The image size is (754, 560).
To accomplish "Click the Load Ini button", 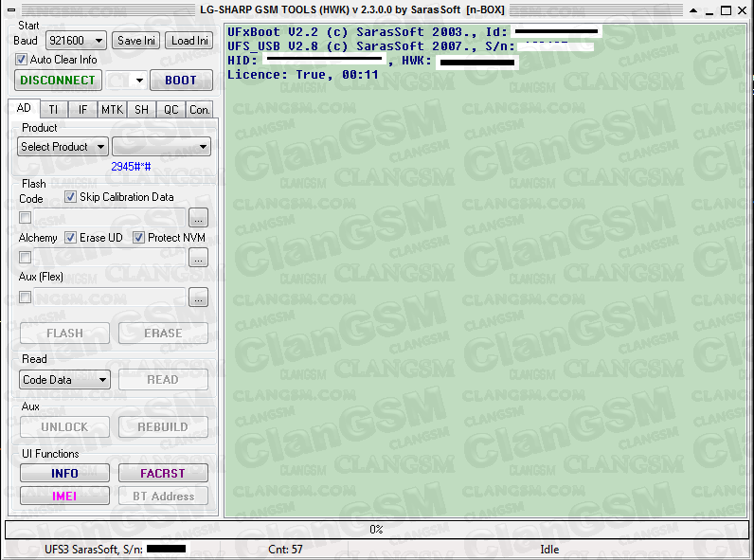I will coord(189,41).
